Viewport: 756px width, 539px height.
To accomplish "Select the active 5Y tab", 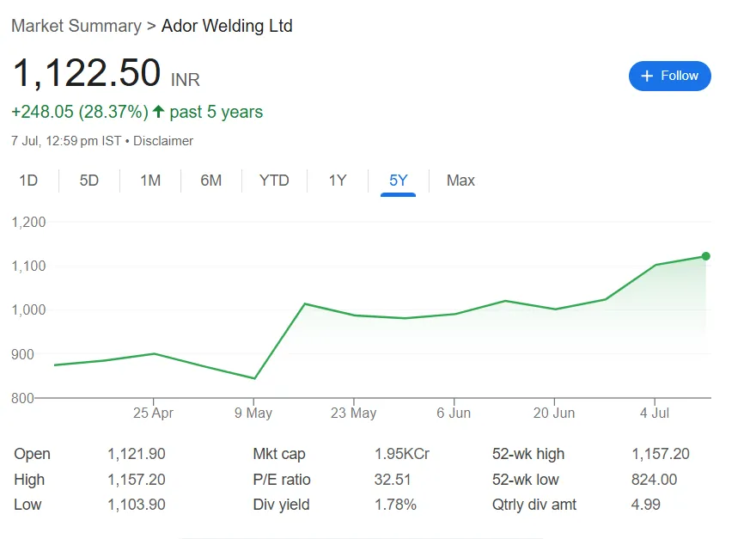I will pos(398,181).
